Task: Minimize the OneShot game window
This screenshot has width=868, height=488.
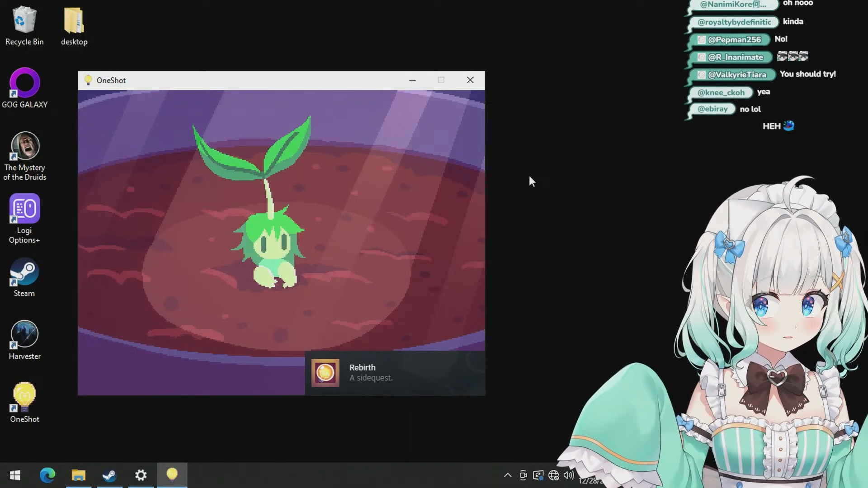Action: tap(412, 80)
